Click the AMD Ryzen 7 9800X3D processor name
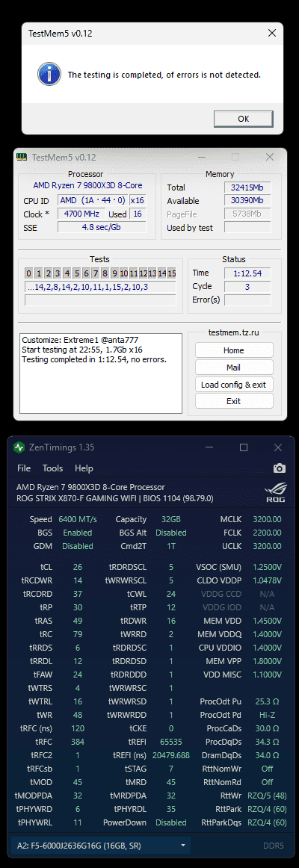299x868 pixels. pyautogui.click(x=90, y=487)
